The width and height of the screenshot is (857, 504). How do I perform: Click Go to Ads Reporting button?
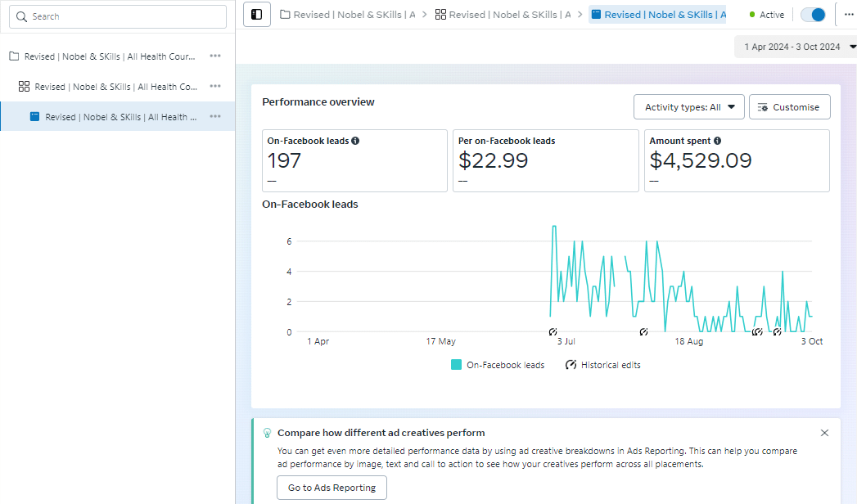332,488
